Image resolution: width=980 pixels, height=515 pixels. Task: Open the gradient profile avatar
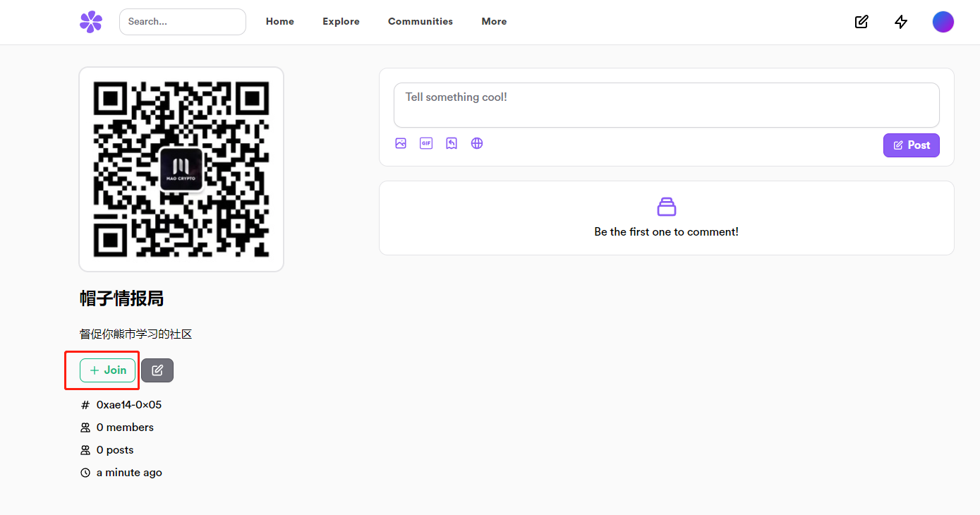(x=943, y=22)
